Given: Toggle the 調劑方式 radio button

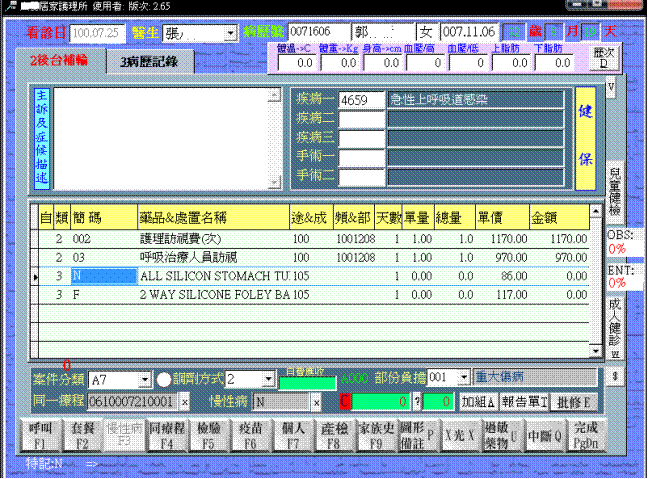Looking at the screenshot, I should point(164,380).
